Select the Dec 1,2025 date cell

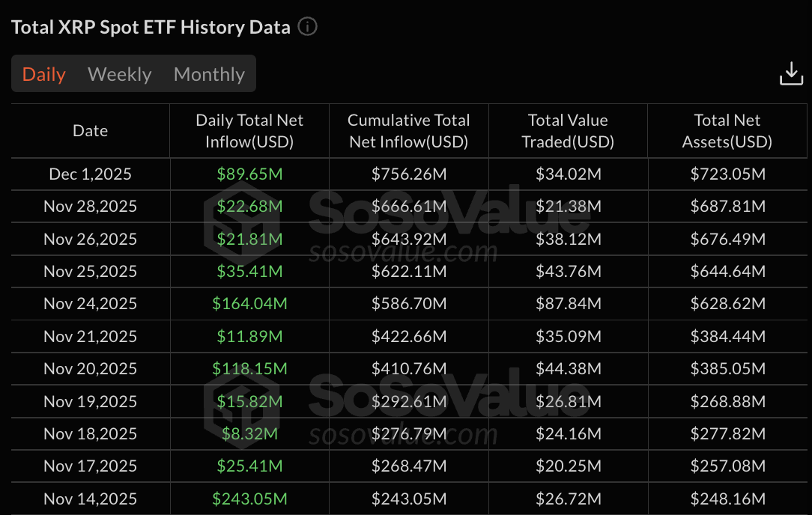coord(90,174)
